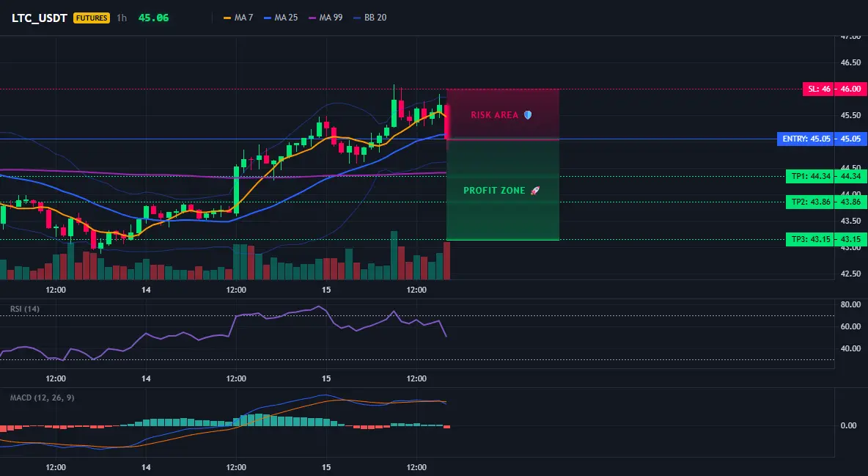The width and height of the screenshot is (868, 476).
Task: Click the MACD (12, 26, 9) label
Action: 42,398
